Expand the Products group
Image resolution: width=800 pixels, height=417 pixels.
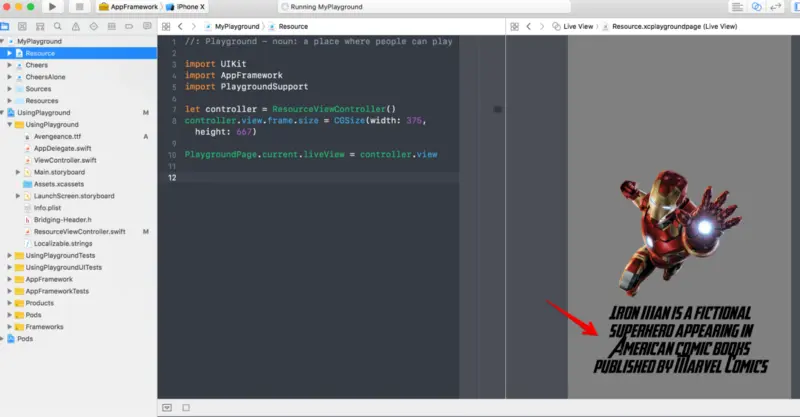click(x=9, y=303)
